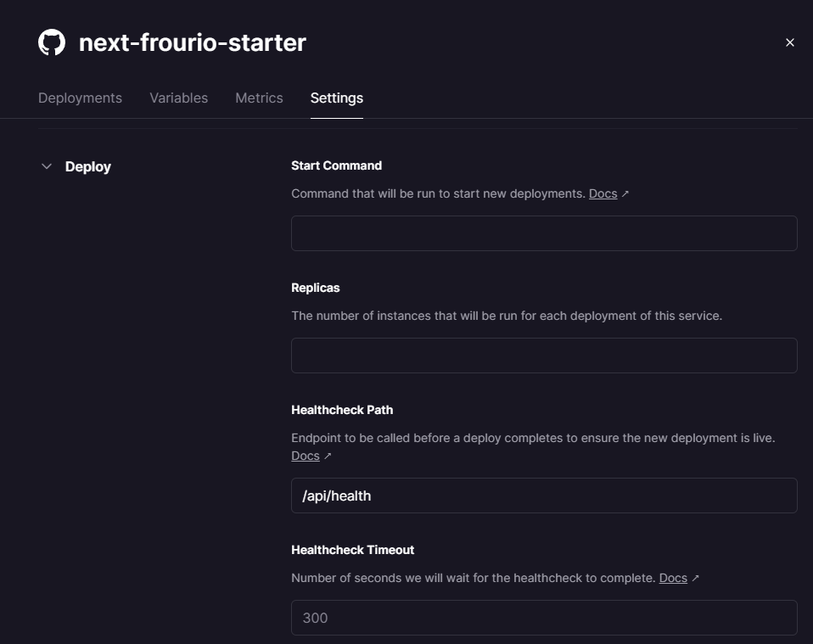Viewport: 813px width, 644px height.
Task: Collapse the Deploy section chevron
Action: pos(47,166)
